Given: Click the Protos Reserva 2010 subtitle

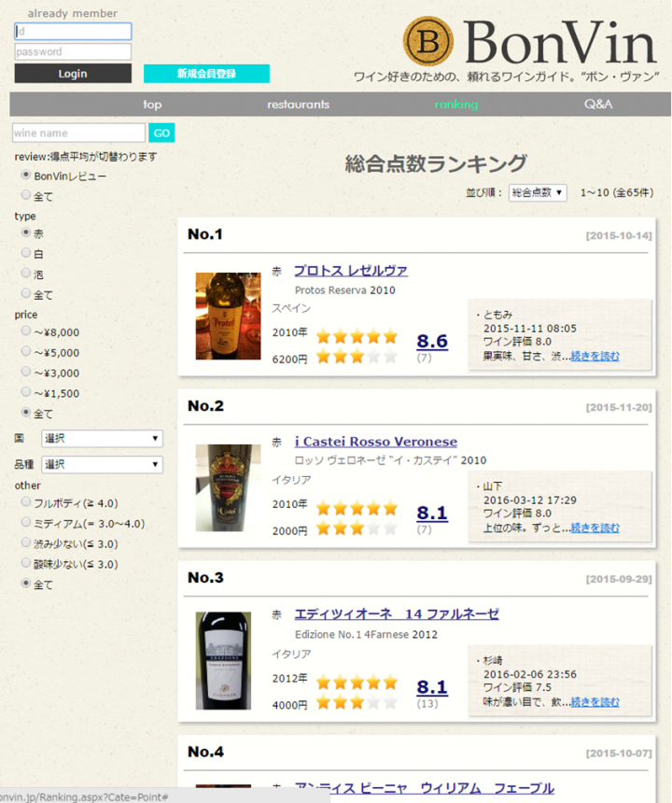Looking at the screenshot, I should pyautogui.click(x=345, y=290).
